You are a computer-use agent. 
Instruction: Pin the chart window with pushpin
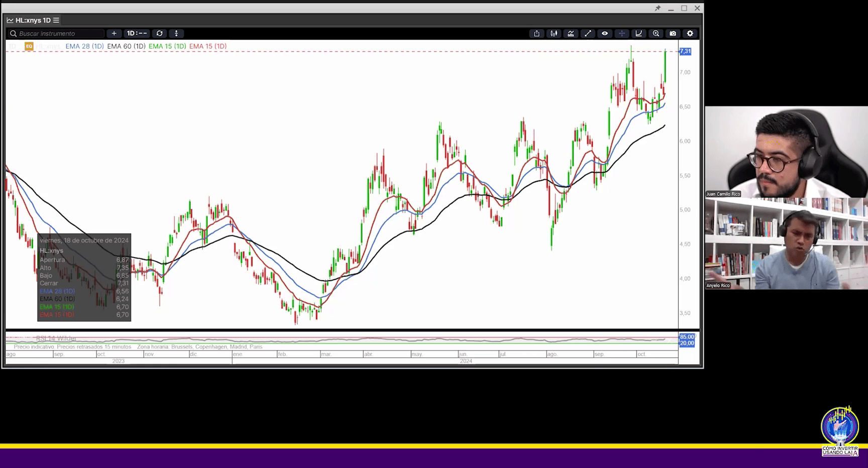click(658, 9)
